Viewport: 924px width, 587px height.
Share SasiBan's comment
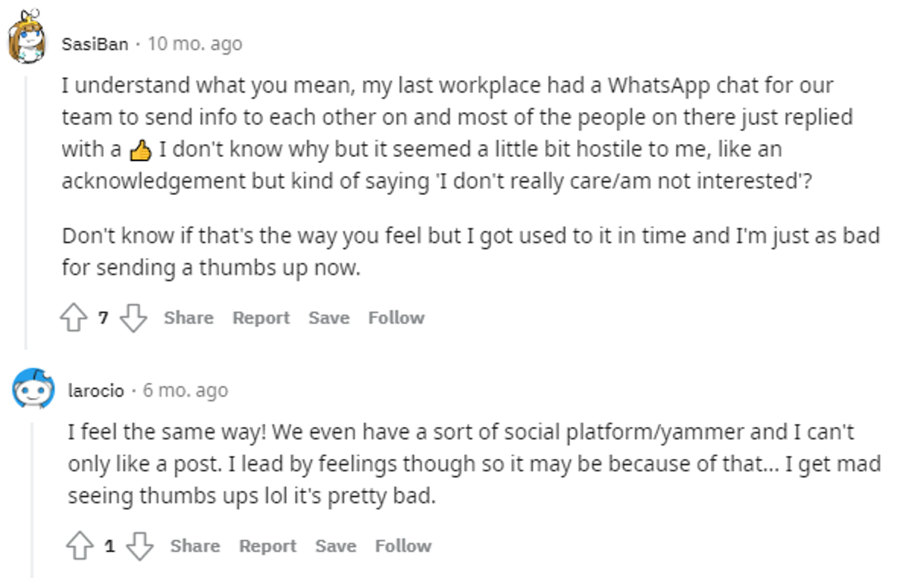(188, 318)
